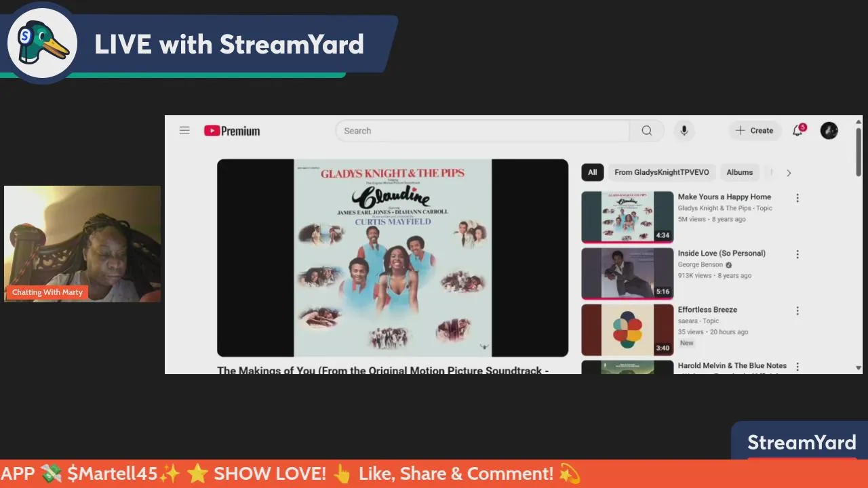Open options for Make Yours a Happy Home
868x488 pixels.
click(797, 198)
